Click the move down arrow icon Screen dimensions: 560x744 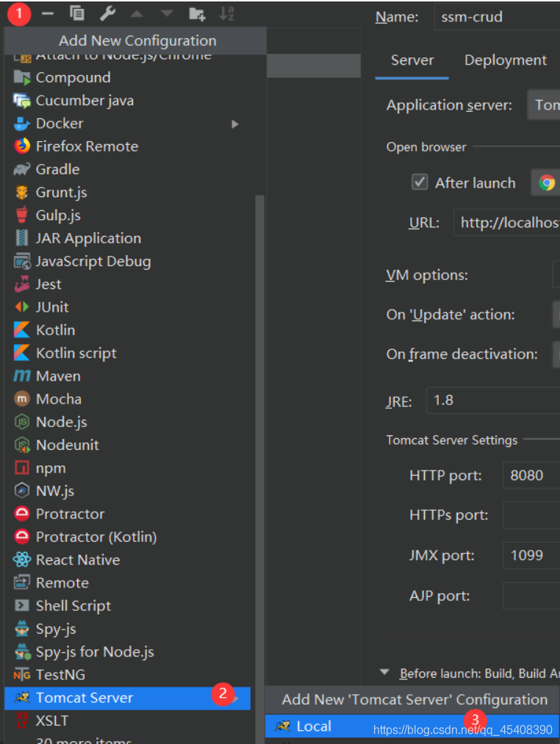pos(167,14)
